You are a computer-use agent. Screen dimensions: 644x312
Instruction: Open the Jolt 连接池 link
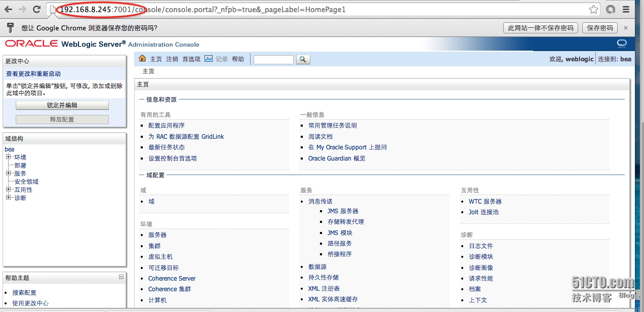point(484,212)
